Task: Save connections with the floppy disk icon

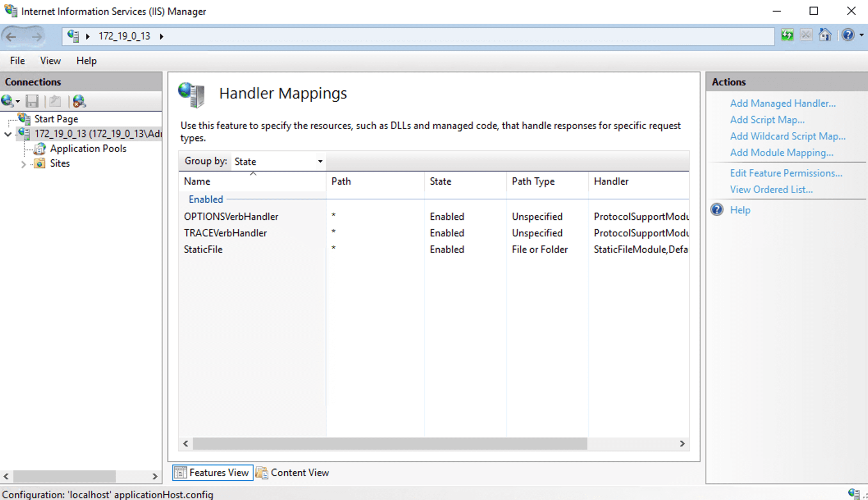Action: point(32,101)
